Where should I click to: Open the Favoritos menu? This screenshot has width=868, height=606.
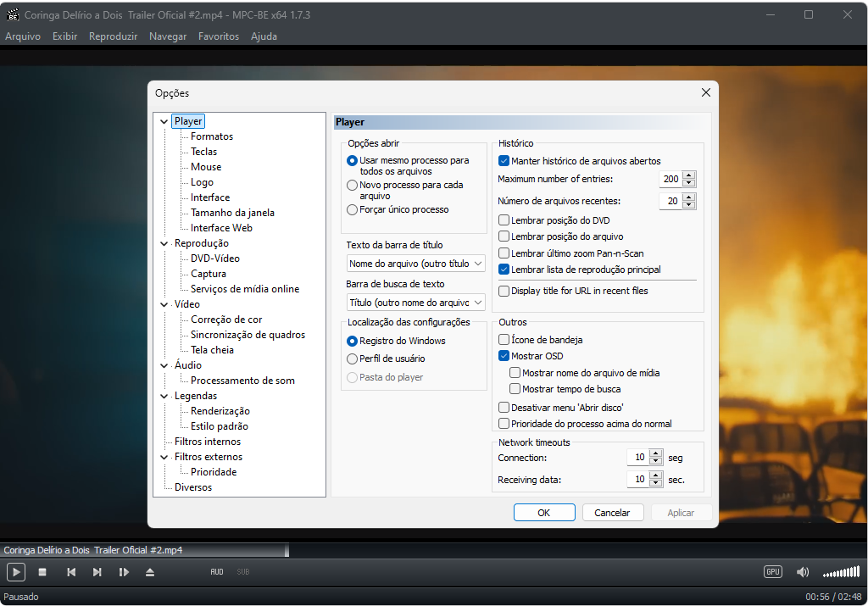[x=219, y=36]
